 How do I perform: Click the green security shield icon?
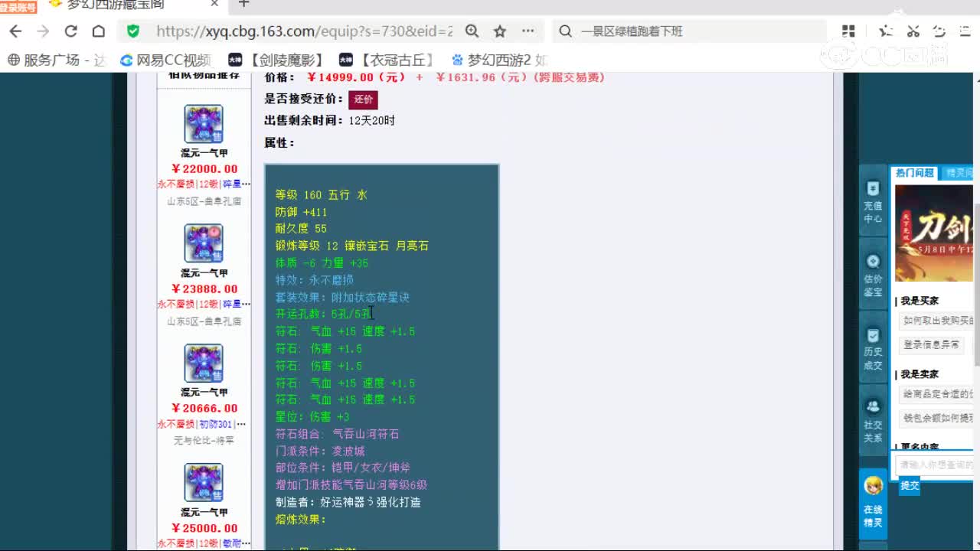point(133,31)
